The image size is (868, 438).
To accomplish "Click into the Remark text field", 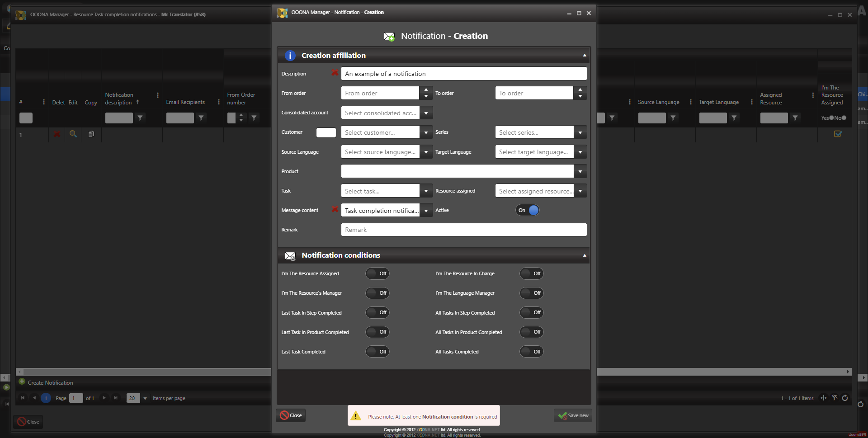I will click(463, 230).
